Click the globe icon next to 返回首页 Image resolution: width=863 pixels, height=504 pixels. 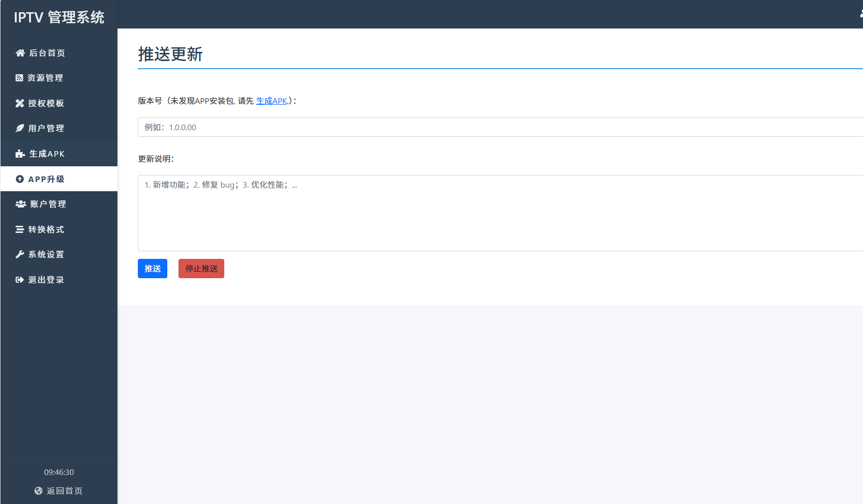point(38,490)
